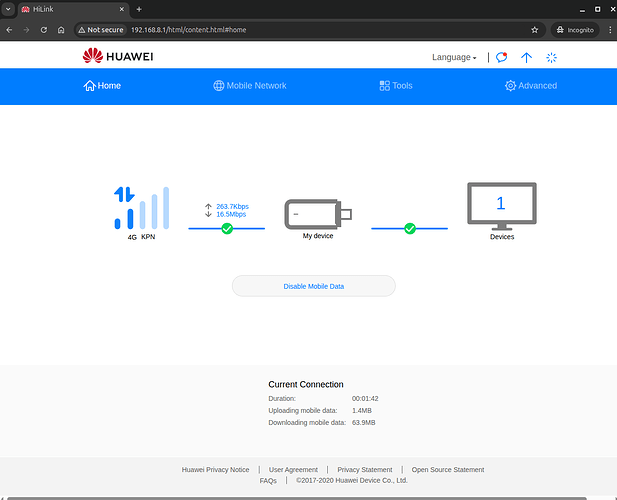The width and height of the screenshot is (617, 500).
Task: Bookmark this page with the star icon
Action: pyautogui.click(x=535, y=30)
